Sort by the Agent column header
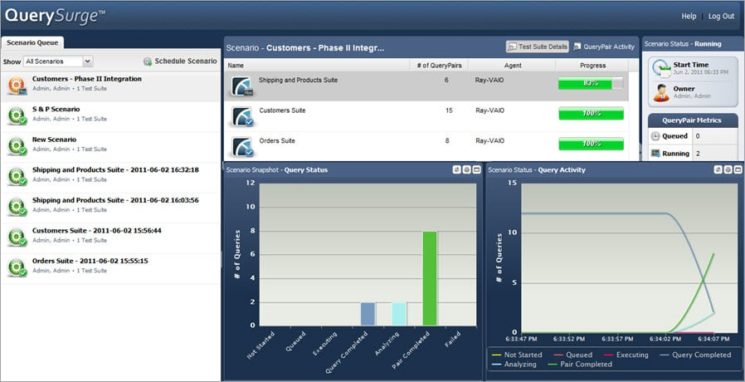The image size is (745, 382). point(513,66)
